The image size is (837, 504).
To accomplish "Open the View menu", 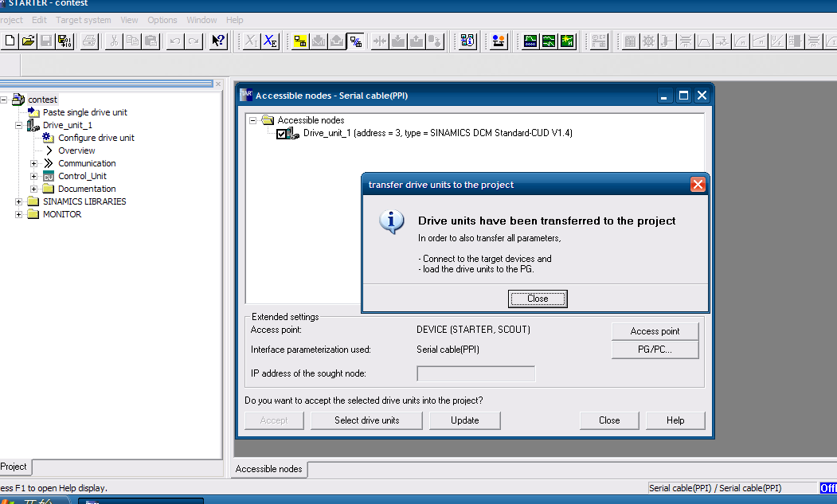I will (x=129, y=20).
